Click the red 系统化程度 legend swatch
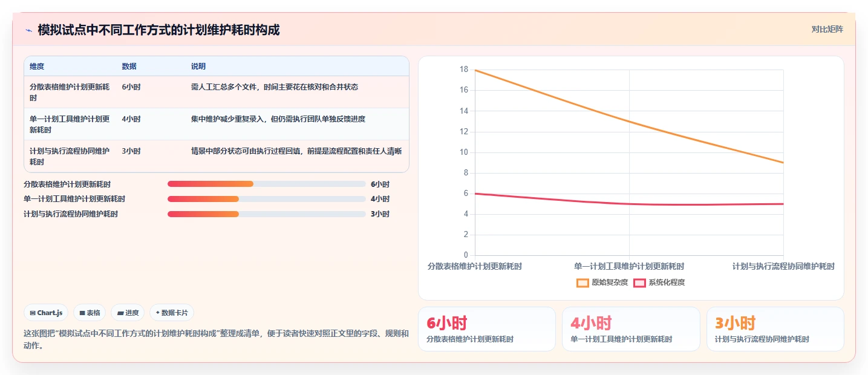This screenshot has height=375, width=868. pos(639,282)
